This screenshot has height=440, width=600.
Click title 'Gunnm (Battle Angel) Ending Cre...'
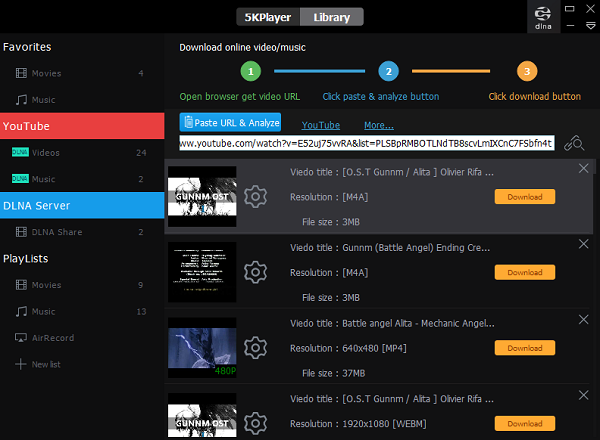click(416, 248)
